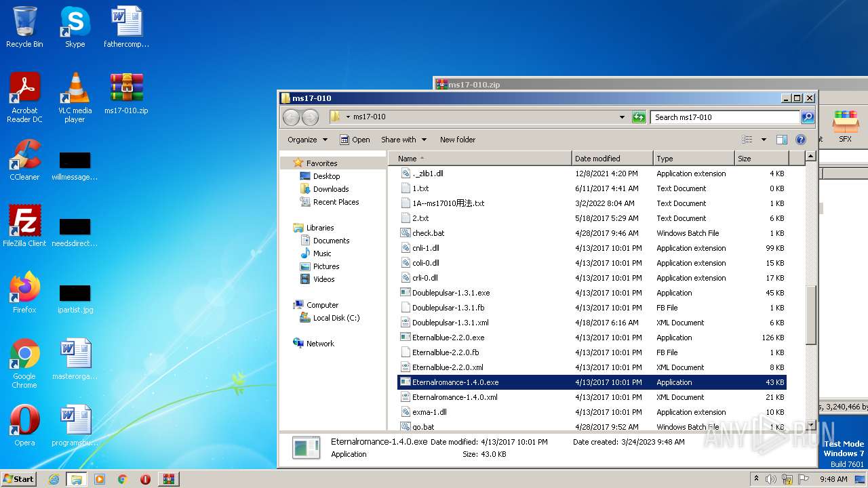Open Share with dropdown menu
Image resolution: width=868 pixels, height=488 pixels.
pos(404,140)
